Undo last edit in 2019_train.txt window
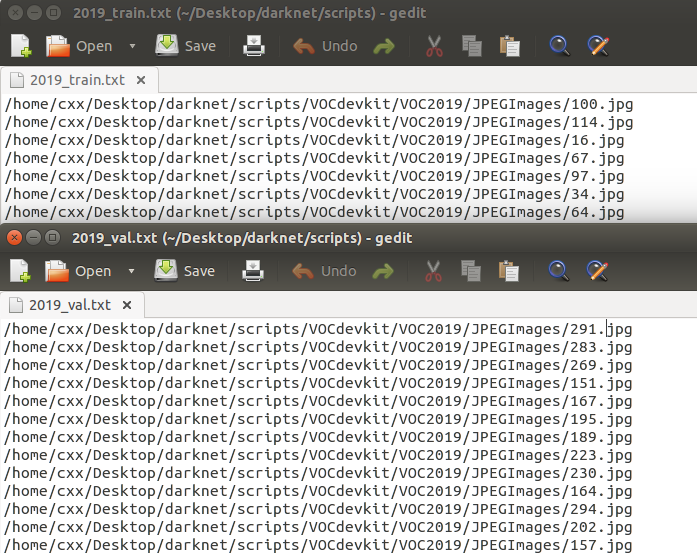 pos(325,46)
